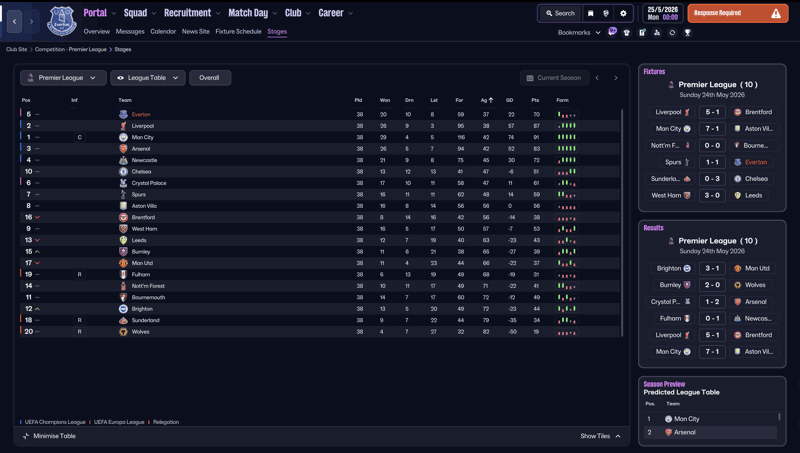
Task: Click Brighton 3 - 1 score in Results
Action: [x=712, y=268]
